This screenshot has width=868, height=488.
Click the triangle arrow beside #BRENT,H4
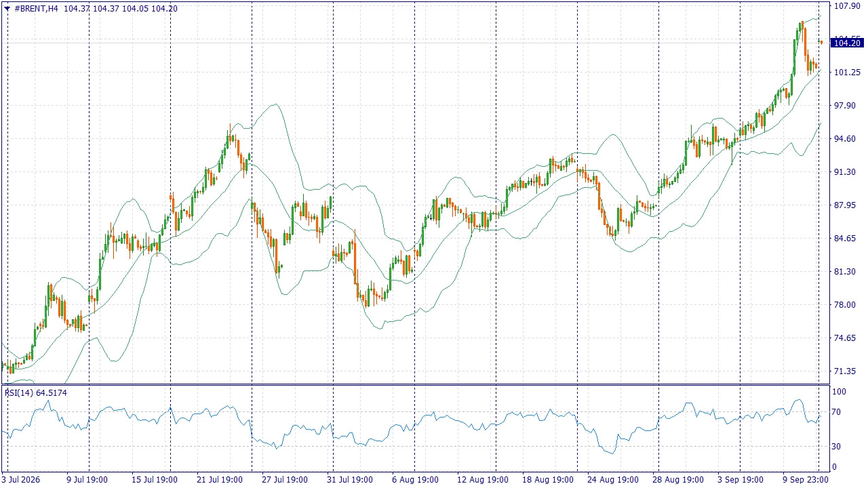(7, 9)
